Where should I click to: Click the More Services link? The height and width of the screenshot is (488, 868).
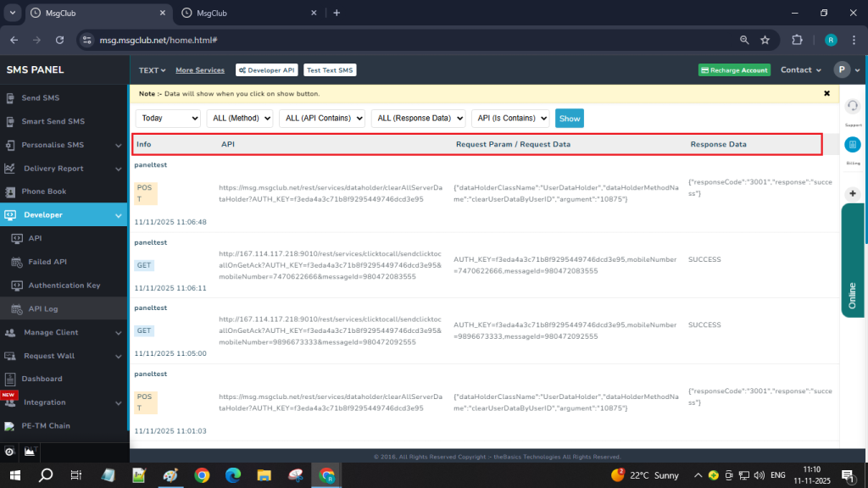pos(200,70)
